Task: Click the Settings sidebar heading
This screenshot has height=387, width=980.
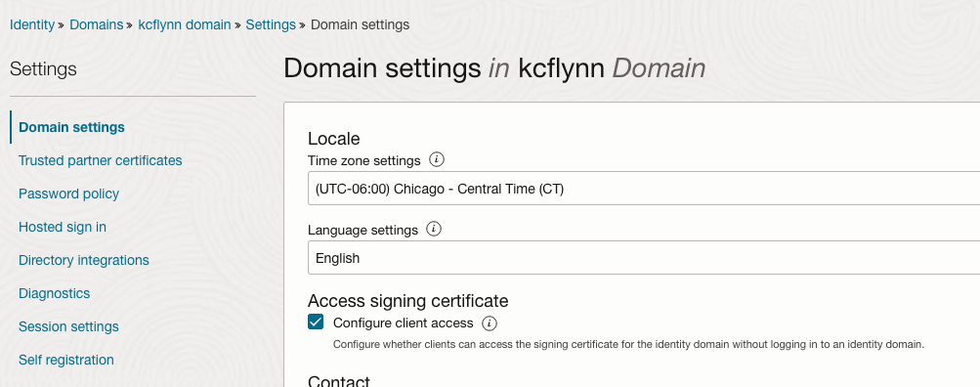Action: pyautogui.click(x=43, y=68)
